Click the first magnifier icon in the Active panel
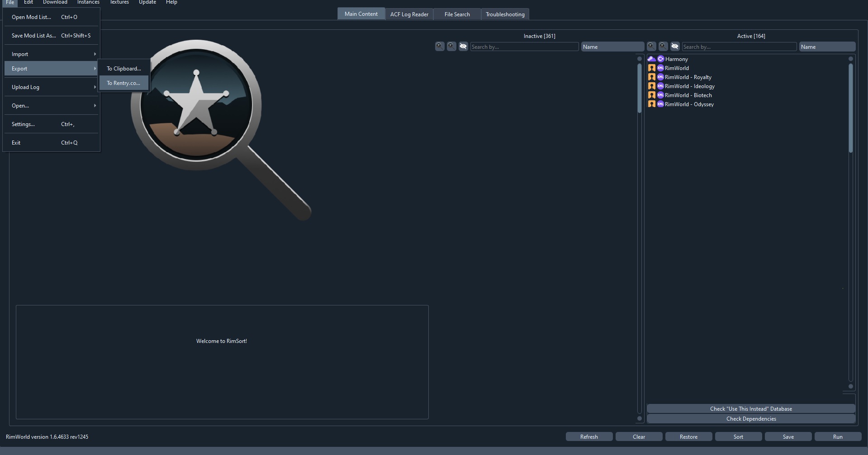The height and width of the screenshot is (455, 868). 651,47
